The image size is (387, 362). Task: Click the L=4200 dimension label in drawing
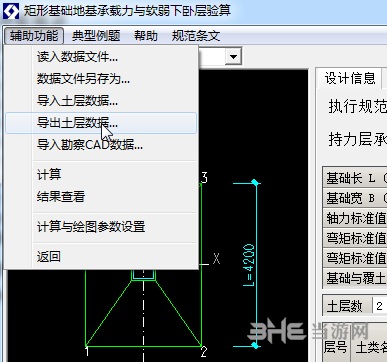click(249, 265)
